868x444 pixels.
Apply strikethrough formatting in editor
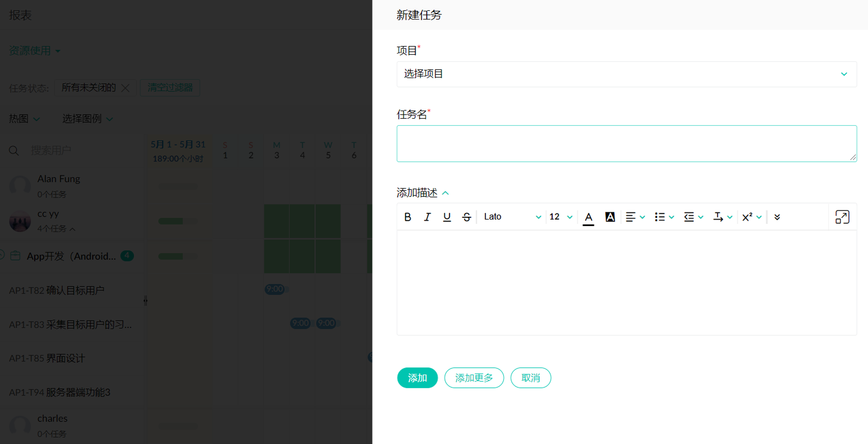coord(466,217)
